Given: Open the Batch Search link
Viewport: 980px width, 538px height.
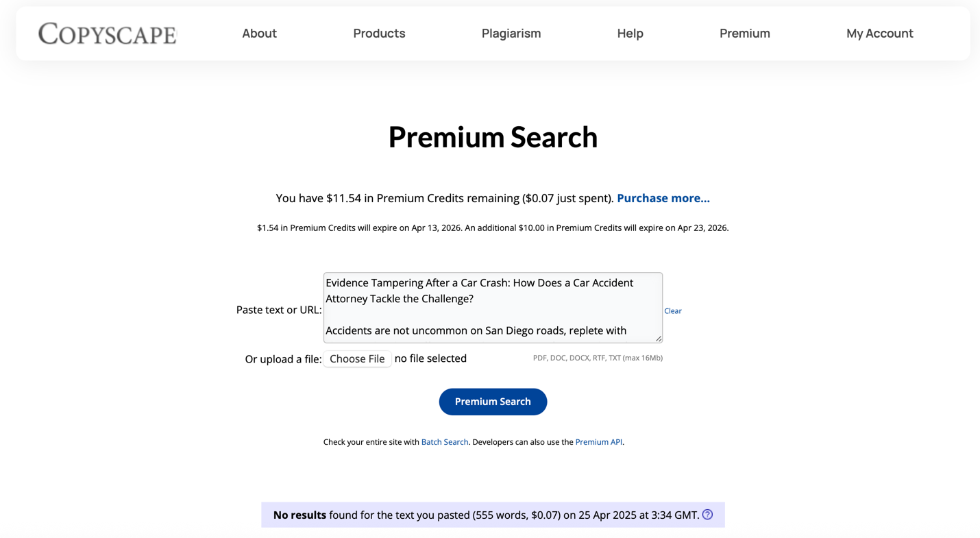Looking at the screenshot, I should click(x=445, y=442).
